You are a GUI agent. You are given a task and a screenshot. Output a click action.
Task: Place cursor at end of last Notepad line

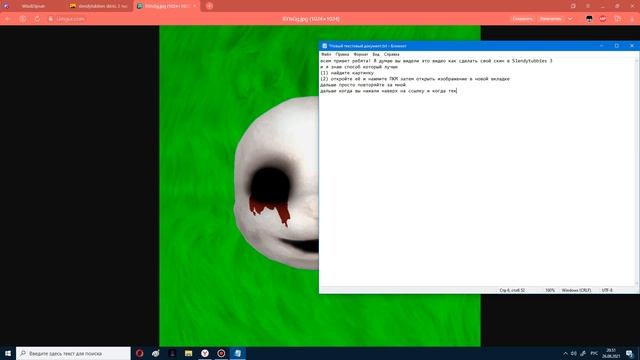tap(457, 91)
